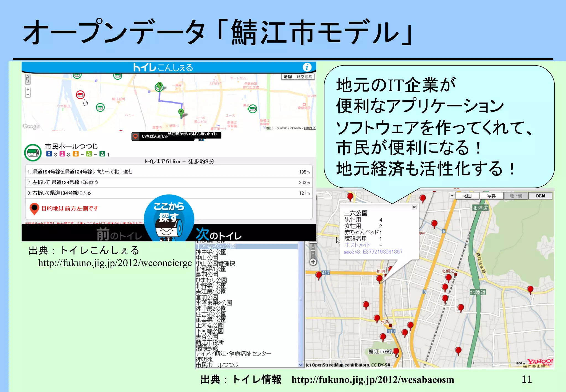Click the Google logo on the Google map
Viewport: 566px width, 392px height.
(x=31, y=126)
